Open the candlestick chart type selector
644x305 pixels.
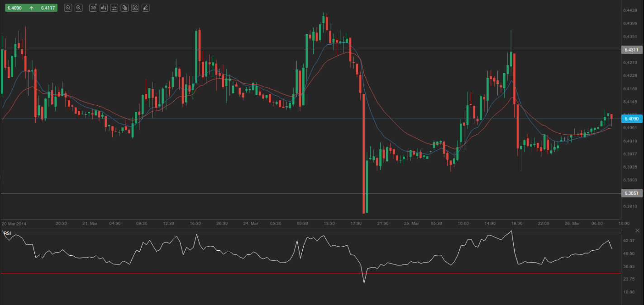point(104,8)
